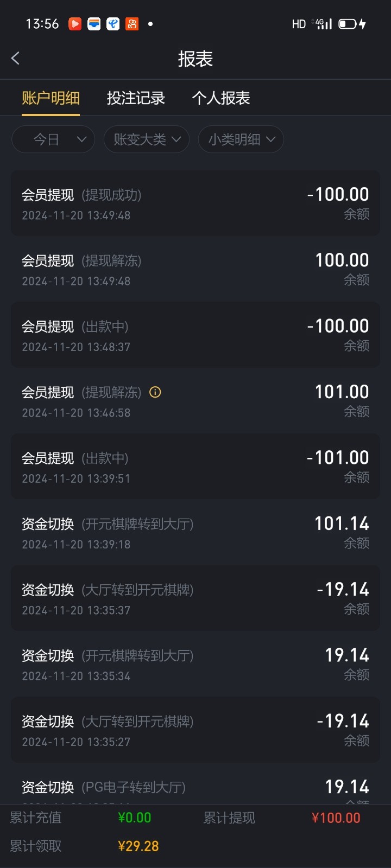Open the 13:48:37 出款中 withdrawal entry
Viewport: 391px width, 868px height.
tap(195, 335)
